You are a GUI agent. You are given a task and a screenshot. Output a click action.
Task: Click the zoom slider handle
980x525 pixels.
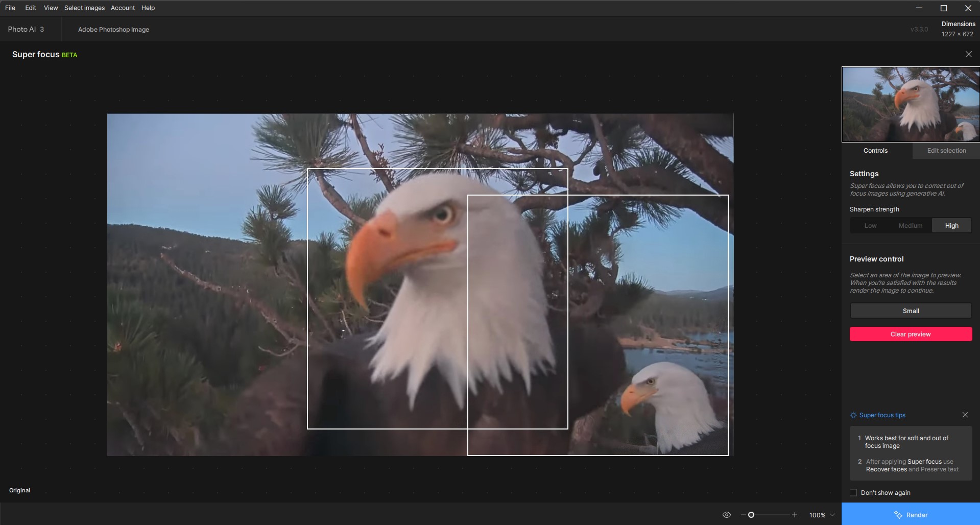click(751, 515)
